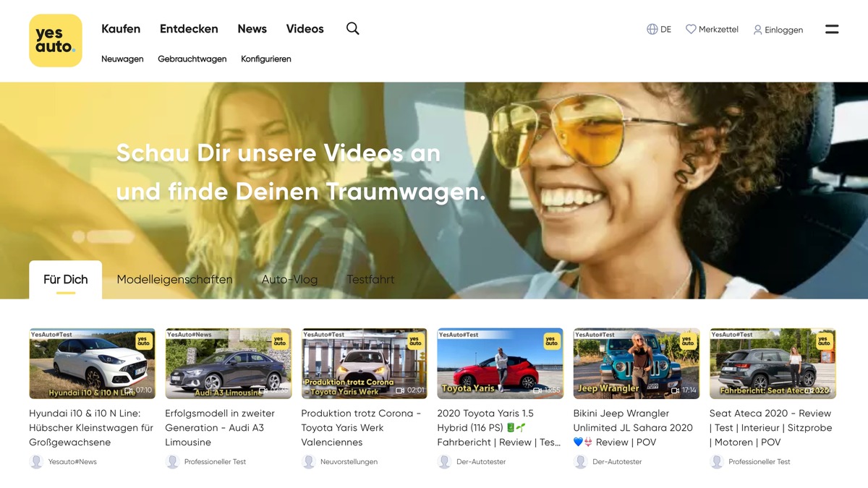Switch to the Modelleigenschaften tab
Image resolution: width=868 pixels, height=488 pixels.
(x=174, y=279)
